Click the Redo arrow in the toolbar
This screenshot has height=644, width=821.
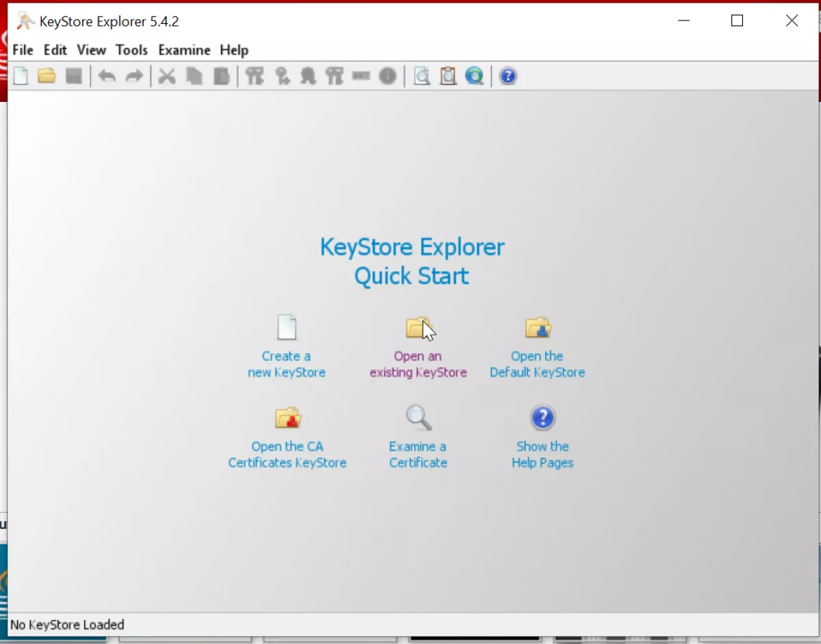[x=134, y=76]
